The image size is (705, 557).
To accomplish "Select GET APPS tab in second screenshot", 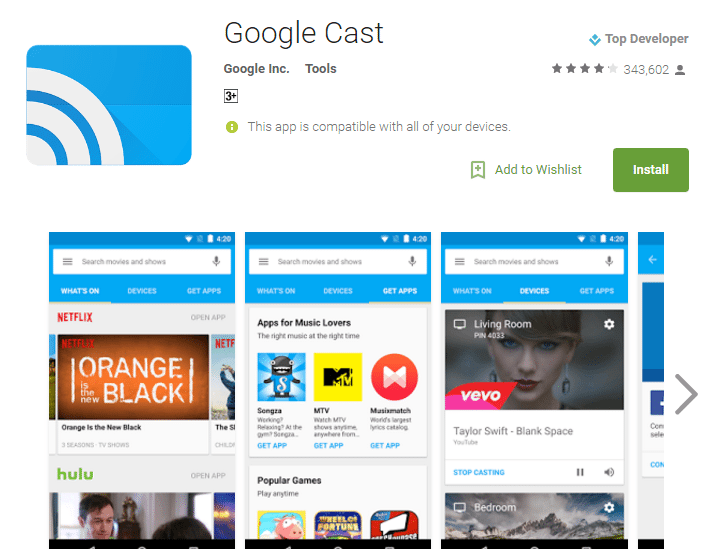I will coord(400,291).
